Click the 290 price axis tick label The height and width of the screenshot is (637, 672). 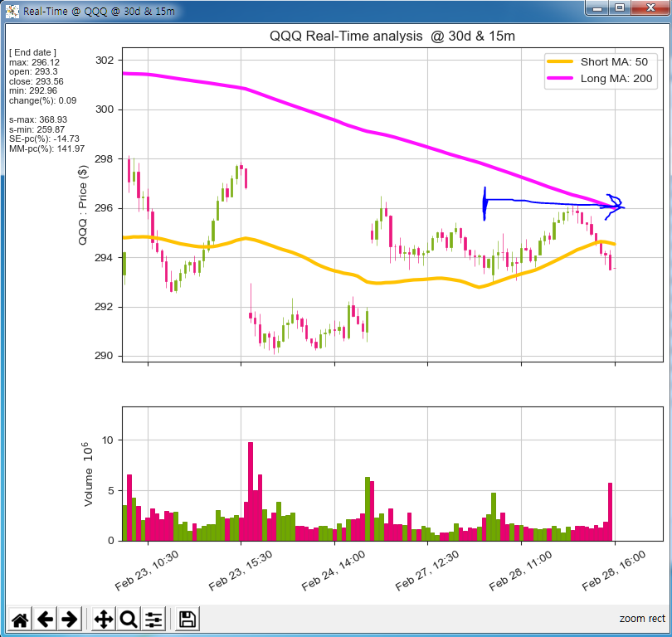pos(105,356)
